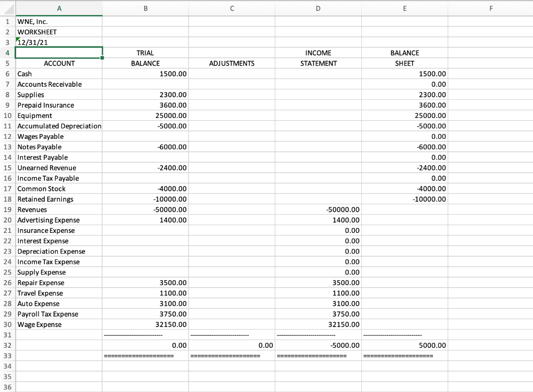This screenshot has height=392, width=533.
Task: Click Advertising Expense income statement 1400.00
Action: point(318,220)
